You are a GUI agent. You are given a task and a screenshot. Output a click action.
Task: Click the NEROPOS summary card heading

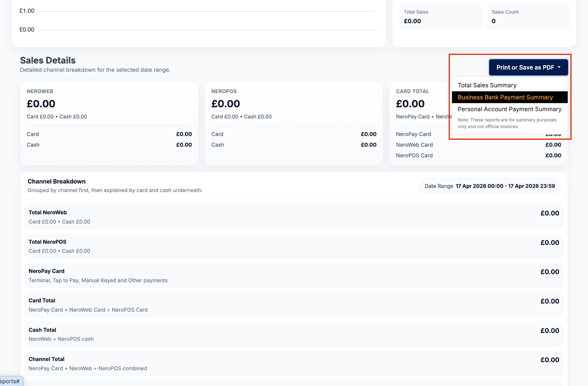[x=224, y=91]
